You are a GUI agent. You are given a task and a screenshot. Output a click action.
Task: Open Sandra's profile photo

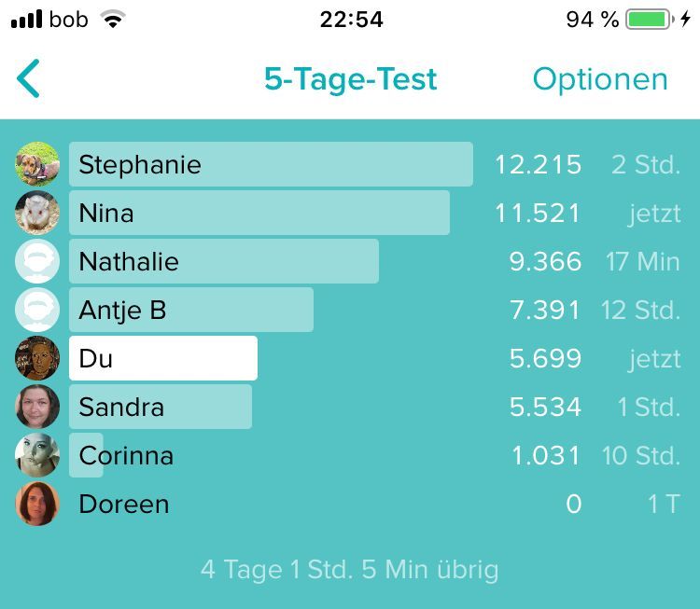pyautogui.click(x=37, y=407)
